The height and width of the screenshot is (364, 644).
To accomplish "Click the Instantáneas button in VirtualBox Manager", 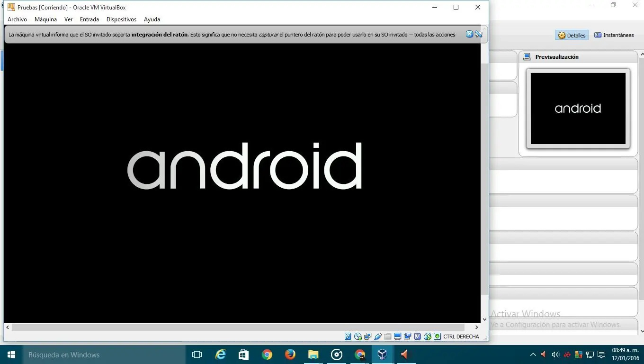I will pyautogui.click(x=614, y=35).
